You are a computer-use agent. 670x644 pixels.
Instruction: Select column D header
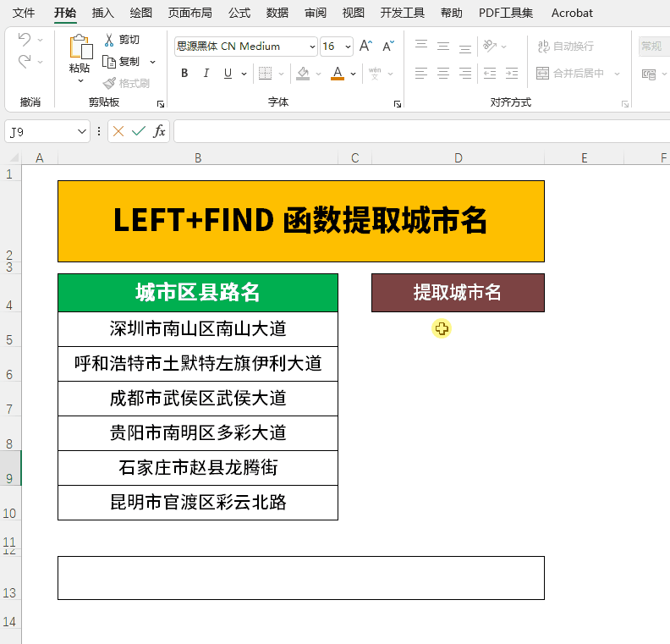tap(458, 157)
